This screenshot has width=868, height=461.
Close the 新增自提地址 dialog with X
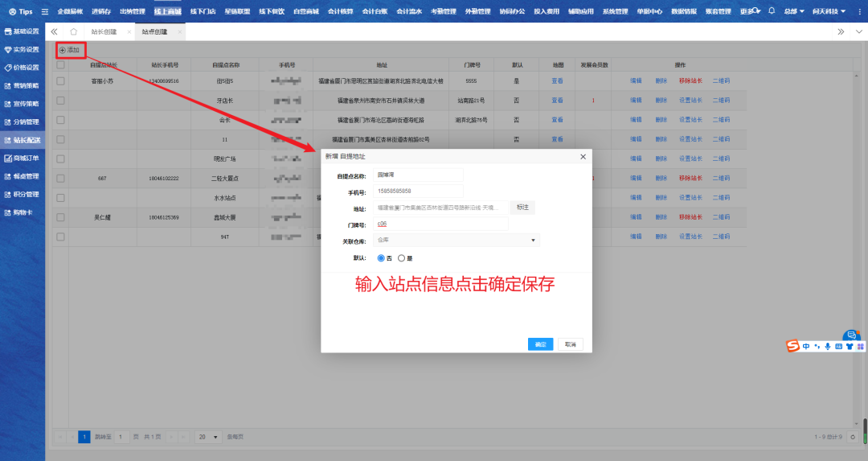click(583, 156)
